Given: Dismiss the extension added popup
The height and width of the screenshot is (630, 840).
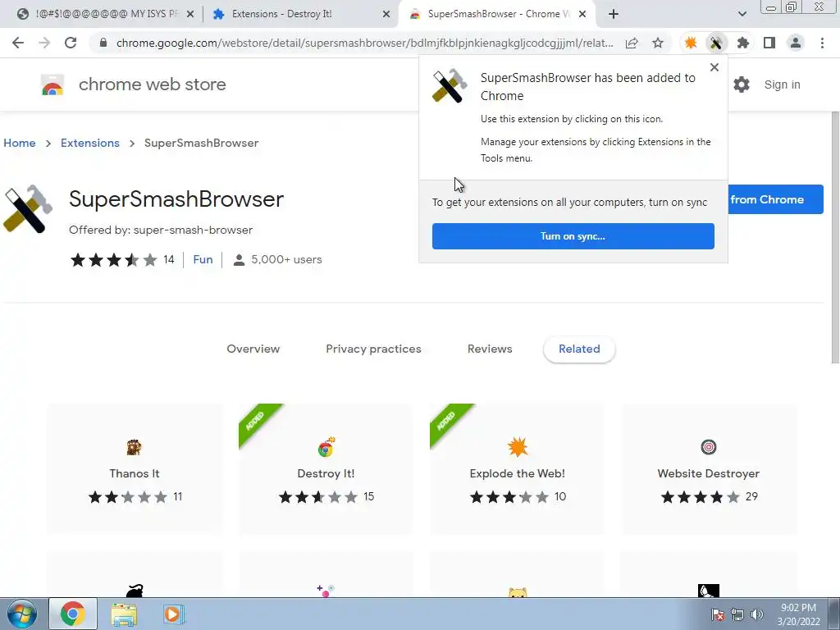Looking at the screenshot, I should (714, 67).
